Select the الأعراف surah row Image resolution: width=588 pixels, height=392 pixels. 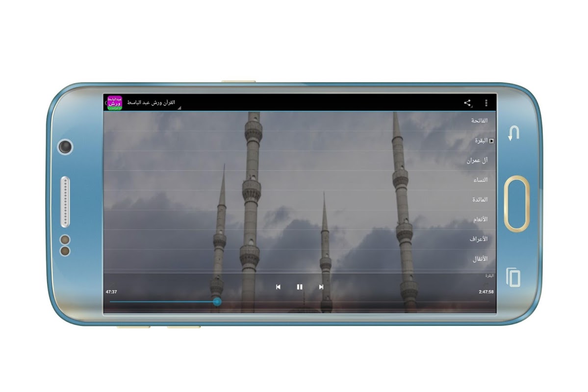click(300, 239)
